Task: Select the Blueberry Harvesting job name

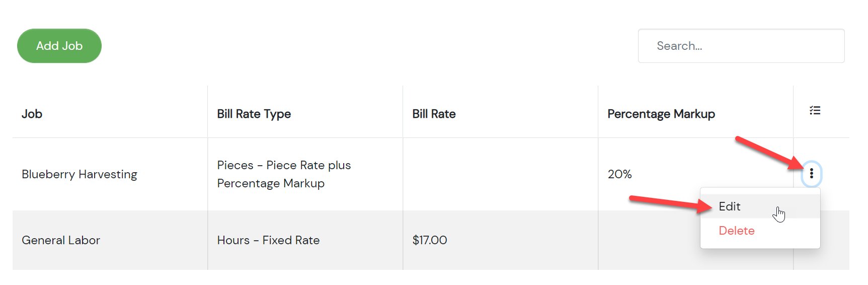Action: 80,174
